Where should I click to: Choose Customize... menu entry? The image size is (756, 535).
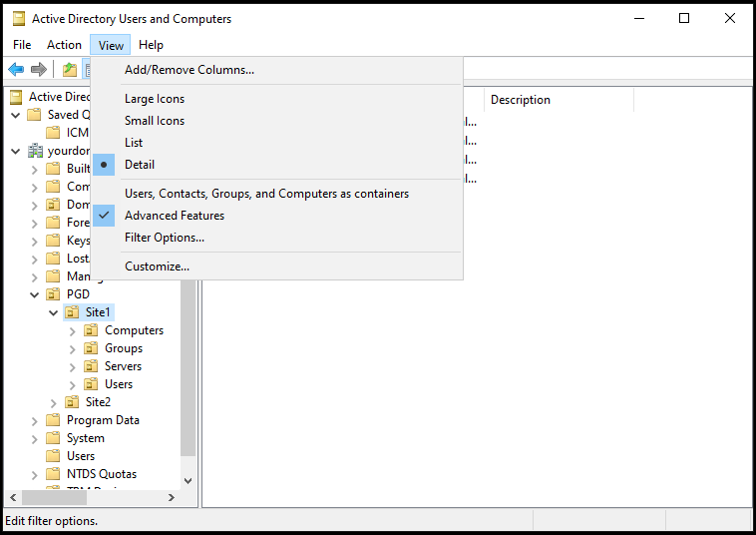pos(276,267)
